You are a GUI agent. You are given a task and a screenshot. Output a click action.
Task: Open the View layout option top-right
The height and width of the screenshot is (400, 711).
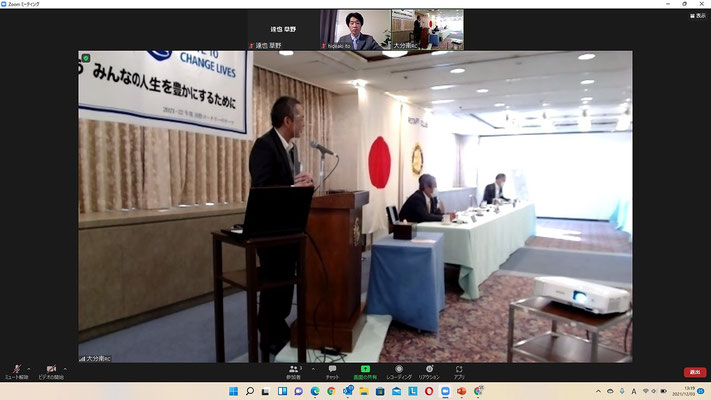click(698, 16)
